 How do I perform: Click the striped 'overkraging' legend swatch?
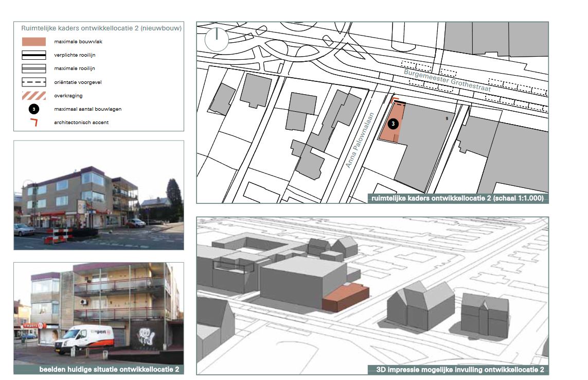point(34,95)
